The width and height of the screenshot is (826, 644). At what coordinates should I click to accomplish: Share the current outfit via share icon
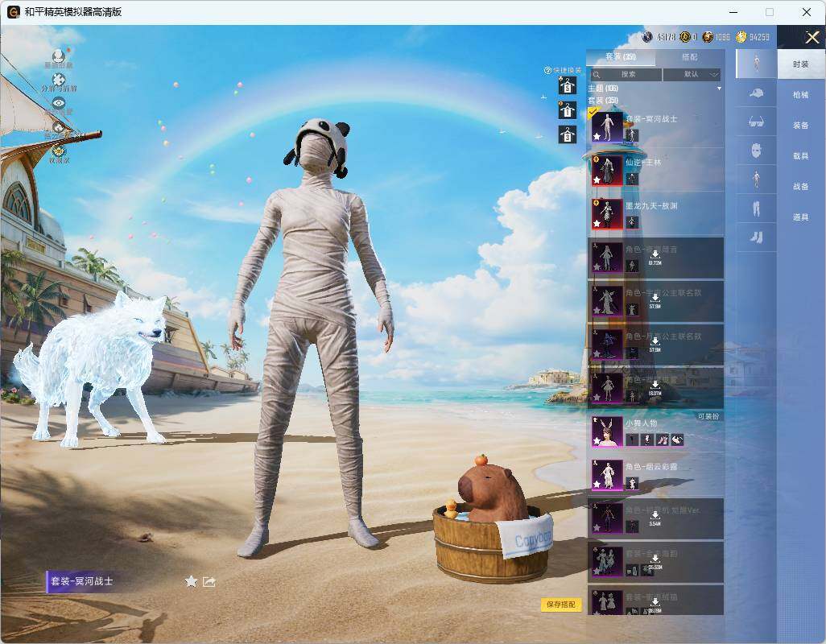[209, 581]
